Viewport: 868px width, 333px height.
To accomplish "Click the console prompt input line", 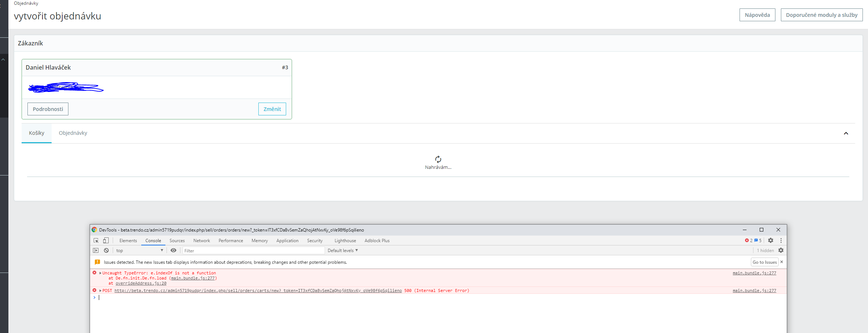I will point(439,297).
